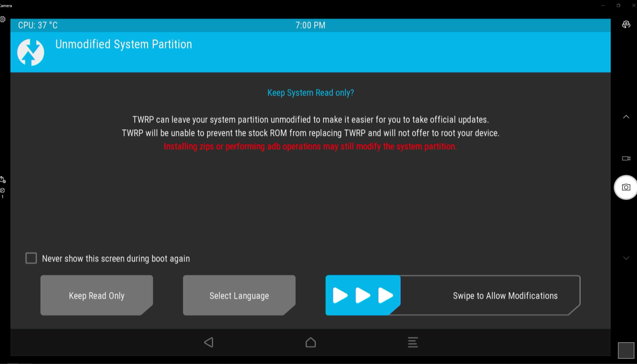Check "Never show this screen during boot again"
637x364 pixels.
pyautogui.click(x=31, y=258)
